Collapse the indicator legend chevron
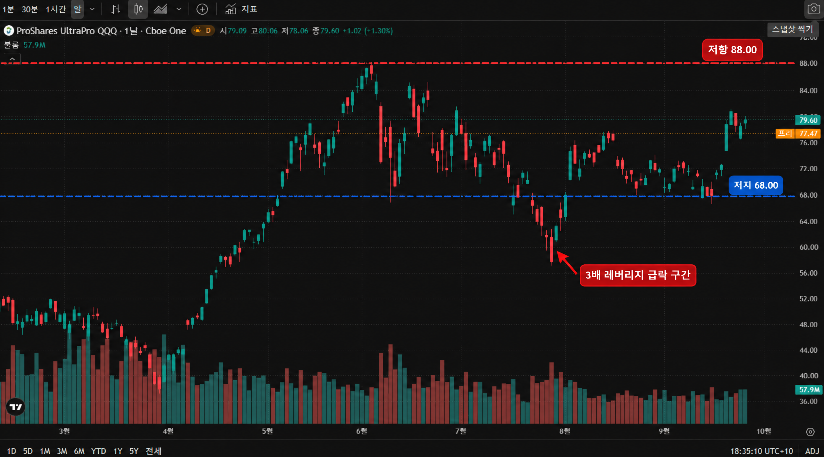This screenshot has width=824, height=457. (x=13, y=59)
